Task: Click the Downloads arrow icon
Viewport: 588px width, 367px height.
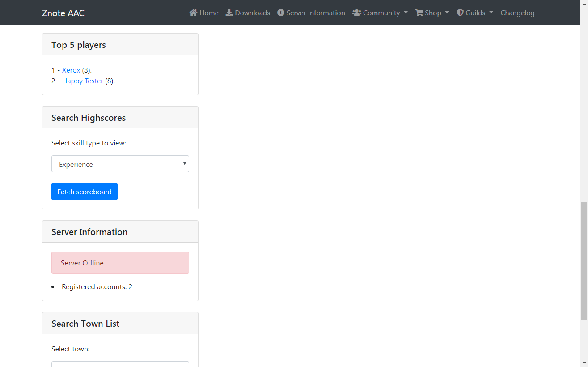Action: point(228,13)
